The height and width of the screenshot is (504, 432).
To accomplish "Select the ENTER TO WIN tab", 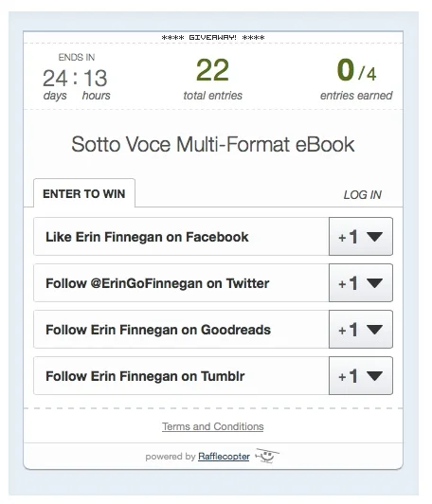I will tap(84, 193).
